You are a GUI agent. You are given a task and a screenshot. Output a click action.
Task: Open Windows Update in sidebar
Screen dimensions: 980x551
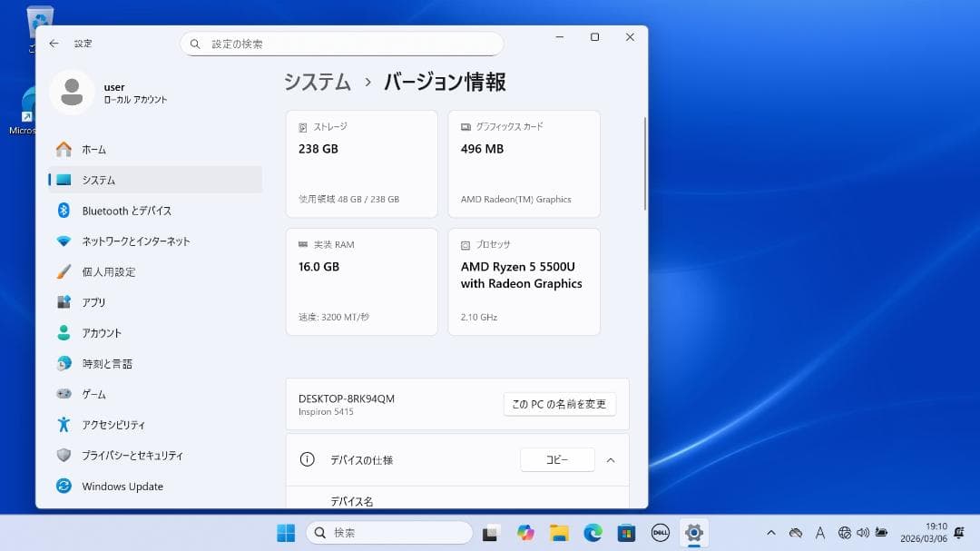(x=155, y=486)
